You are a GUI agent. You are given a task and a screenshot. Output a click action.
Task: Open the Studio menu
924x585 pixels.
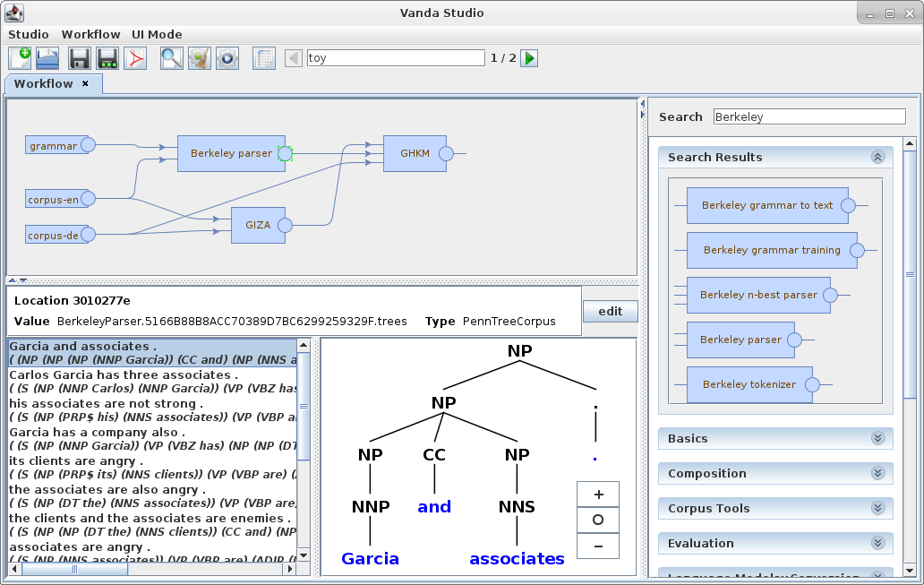tap(29, 35)
